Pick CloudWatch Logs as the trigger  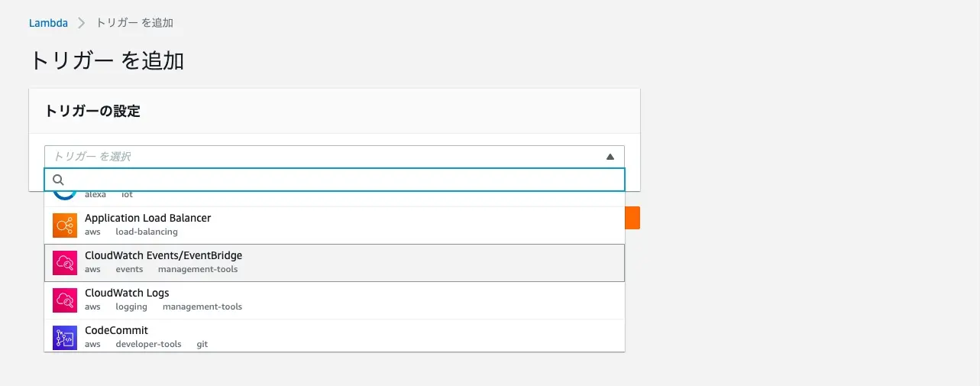click(335, 300)
